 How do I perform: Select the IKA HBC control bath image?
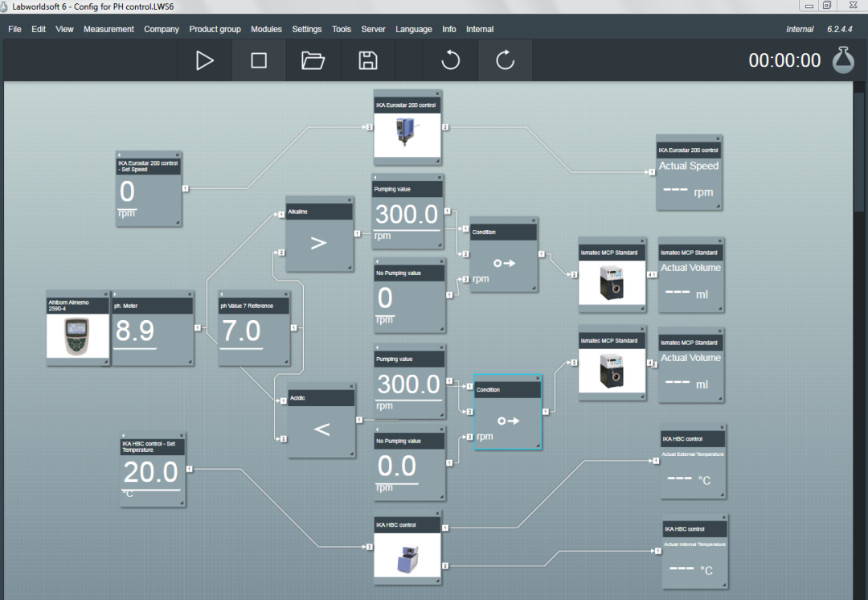[x=407, y=556]
